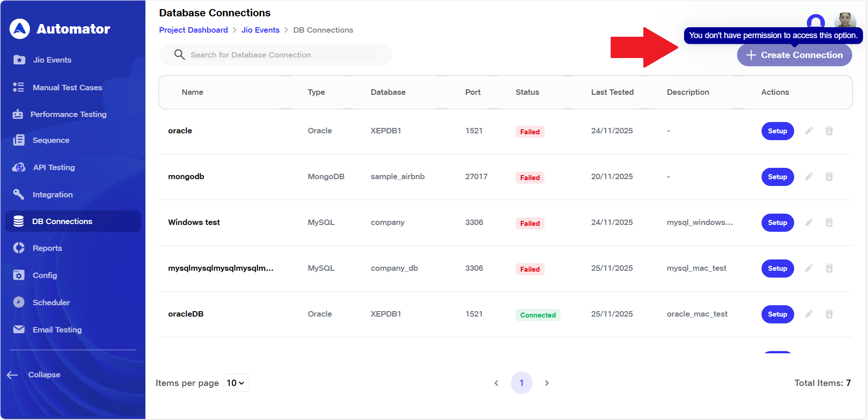Collapse the sidebar with the arrow
This screenshot has width=868, height=420.
[x=13, y=375]
